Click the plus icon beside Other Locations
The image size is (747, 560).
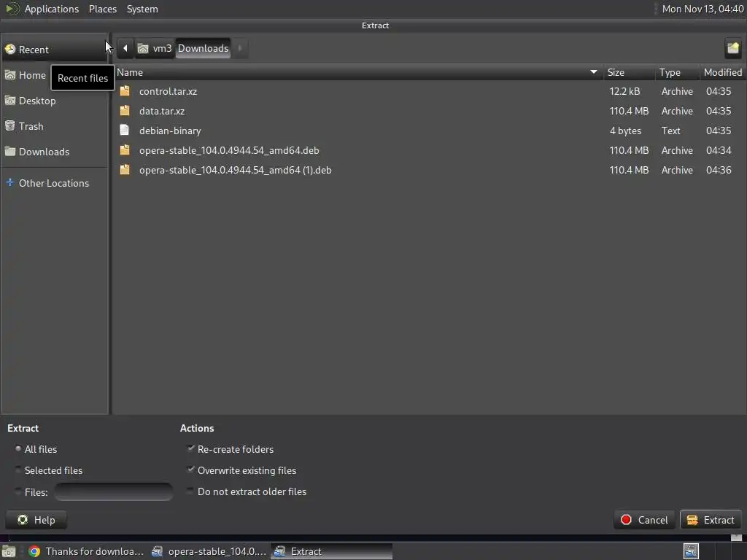tap(10, 182)
